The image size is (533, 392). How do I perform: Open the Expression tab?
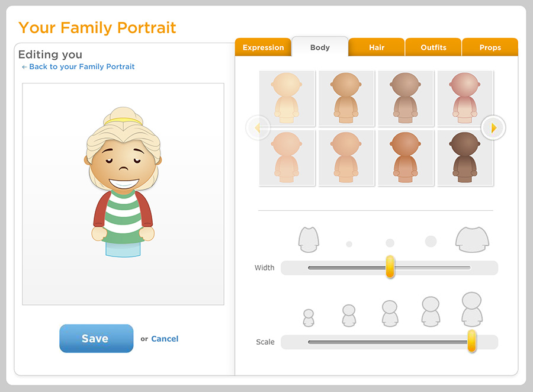click(x=263, y=47)
